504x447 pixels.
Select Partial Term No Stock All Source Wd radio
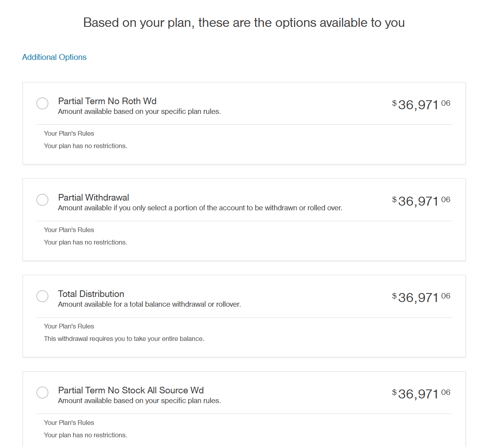[x=42, y=393]
